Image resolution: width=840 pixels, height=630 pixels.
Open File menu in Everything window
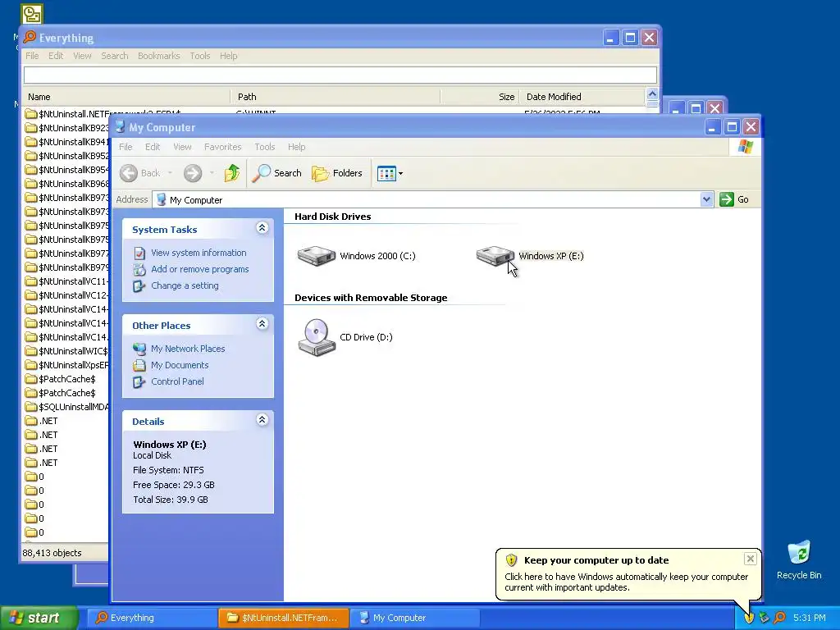click(32, 56)
